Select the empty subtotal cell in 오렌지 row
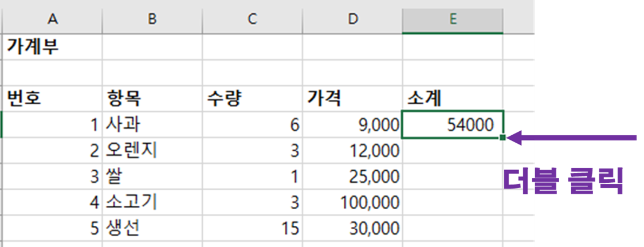The height and width of the screenshot is (247, 644). pos(453,151)
